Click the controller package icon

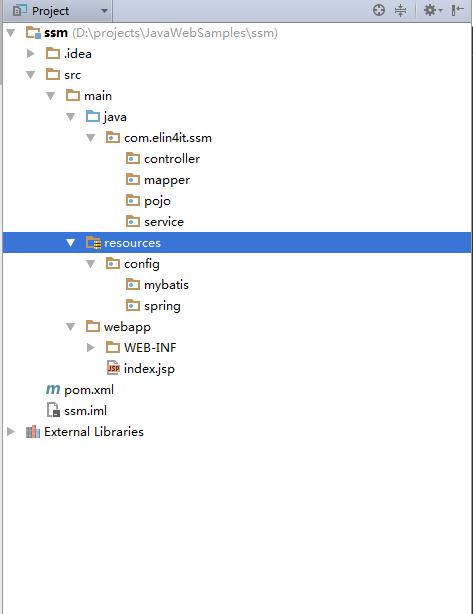pos(133,158)
